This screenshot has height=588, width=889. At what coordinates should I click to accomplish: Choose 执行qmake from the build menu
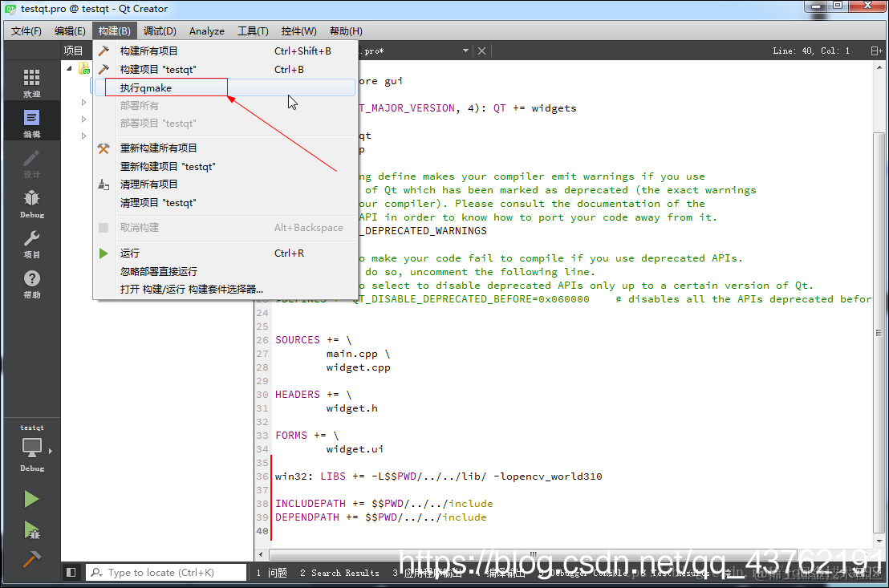click(x=225, y=88)
